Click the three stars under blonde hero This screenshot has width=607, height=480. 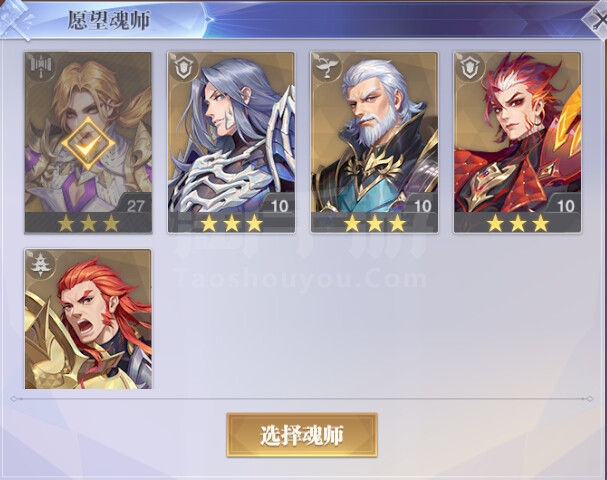[x=89, y=223]
